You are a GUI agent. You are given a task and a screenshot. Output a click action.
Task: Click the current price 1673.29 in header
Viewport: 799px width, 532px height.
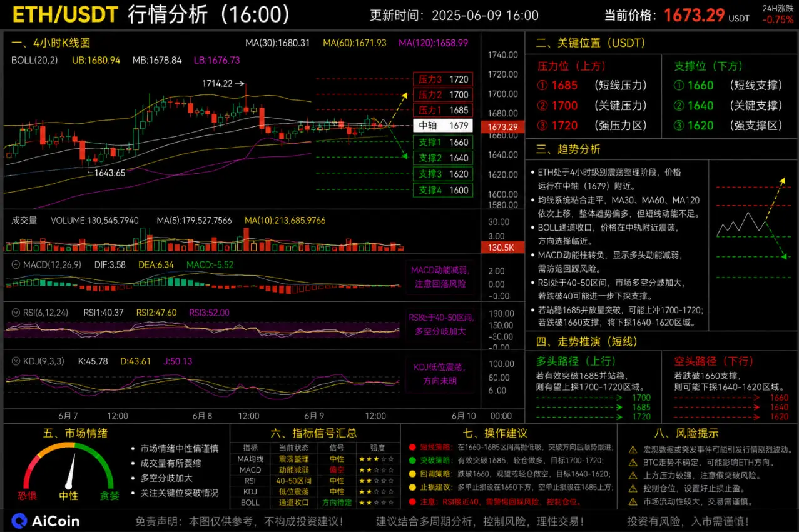[x=694, y=15]
